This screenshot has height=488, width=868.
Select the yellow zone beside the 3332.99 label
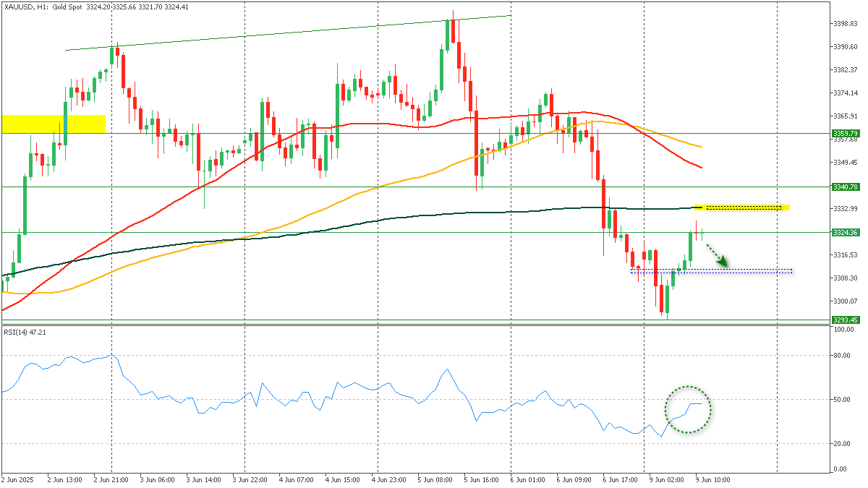[x=741, y=208]
